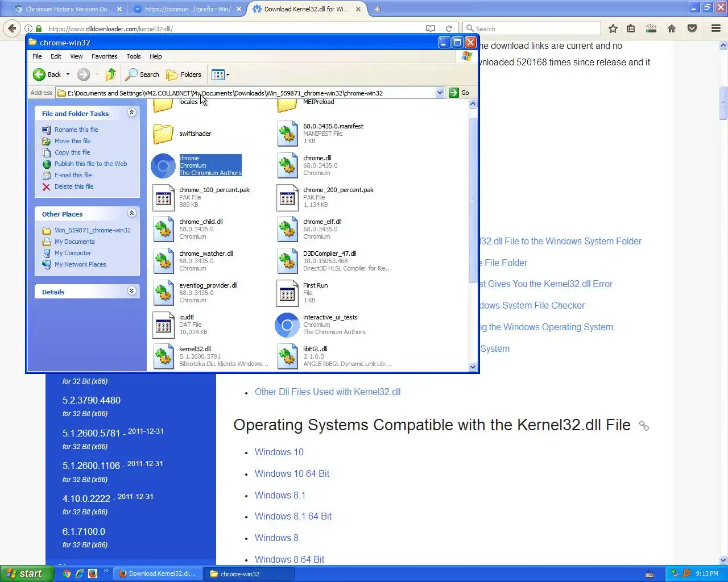Open Other Dll Files Used with Kernel32.dll link
The width and height of the screenshot is (728, 582).
pos(328,392)
